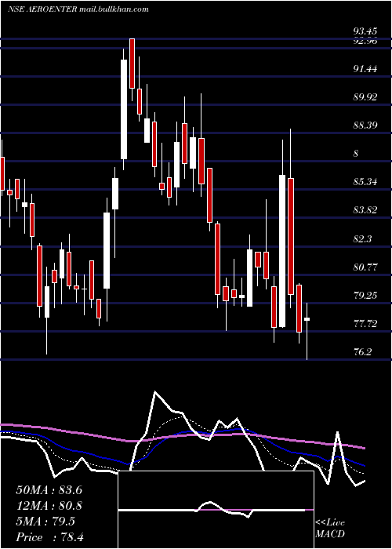Click the 93.45 price level label

pyautogui.click(x=365, y=31)
